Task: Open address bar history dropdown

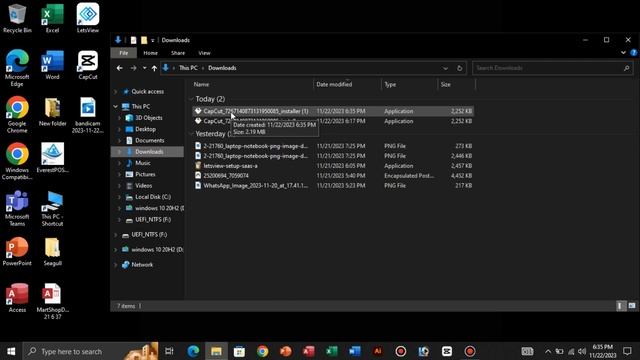Action: coord(445,68)
